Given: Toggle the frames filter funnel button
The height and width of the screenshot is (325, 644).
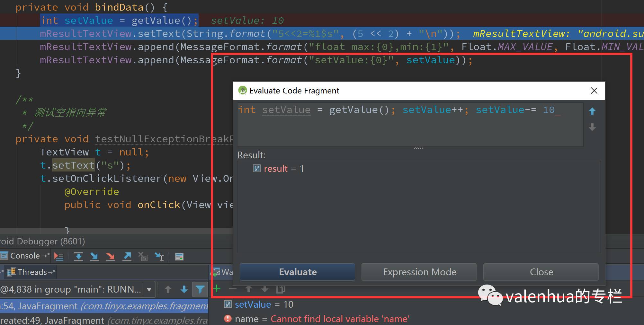Looking at the screenshot, I should pyautogui.click(x=200, y=289).
